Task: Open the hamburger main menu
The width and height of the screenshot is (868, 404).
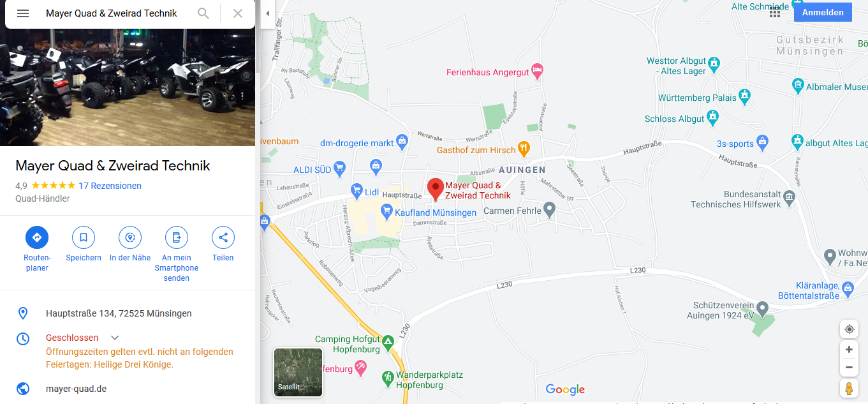Action: click(23, 13)
